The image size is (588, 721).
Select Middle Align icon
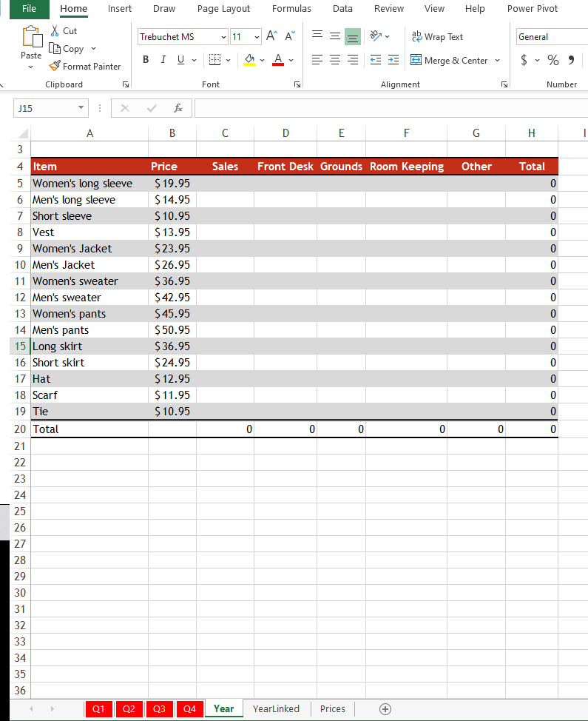335,36
